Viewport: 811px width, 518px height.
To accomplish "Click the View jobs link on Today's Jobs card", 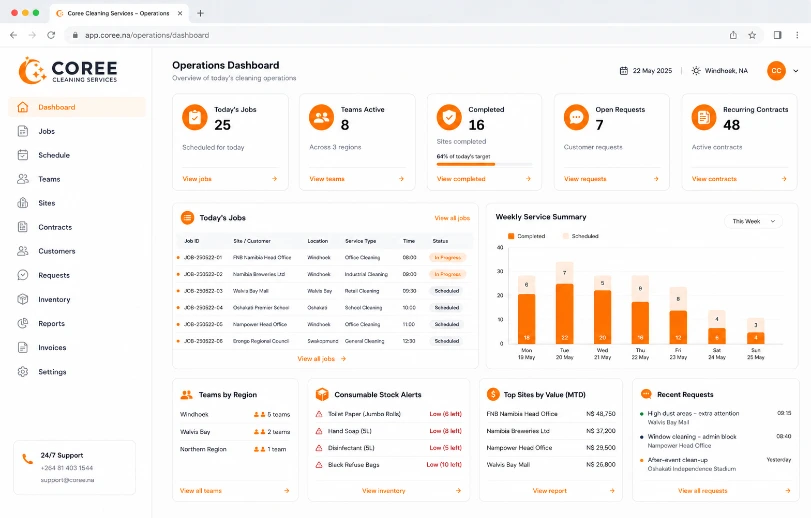I will tap(197, 179).
